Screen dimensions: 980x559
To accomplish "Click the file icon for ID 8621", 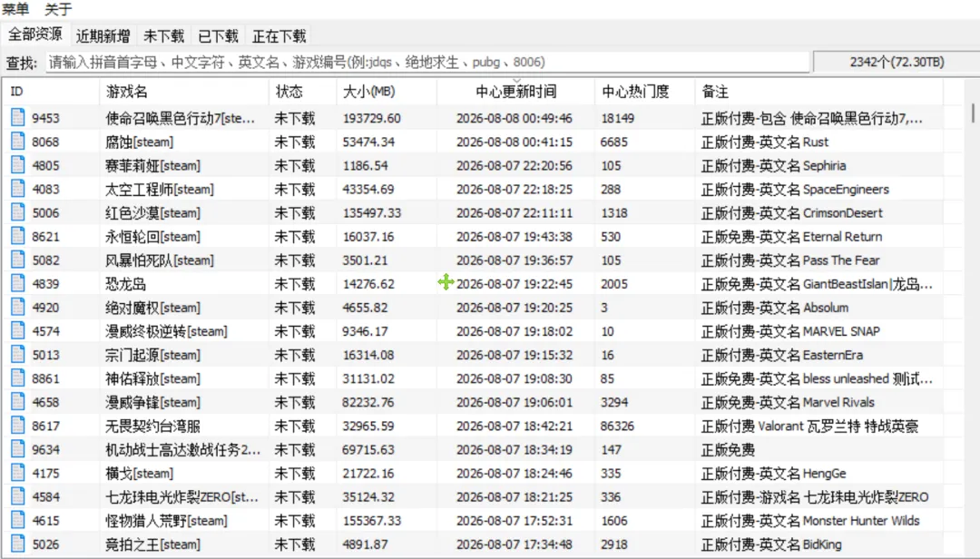I will point(17,236).
